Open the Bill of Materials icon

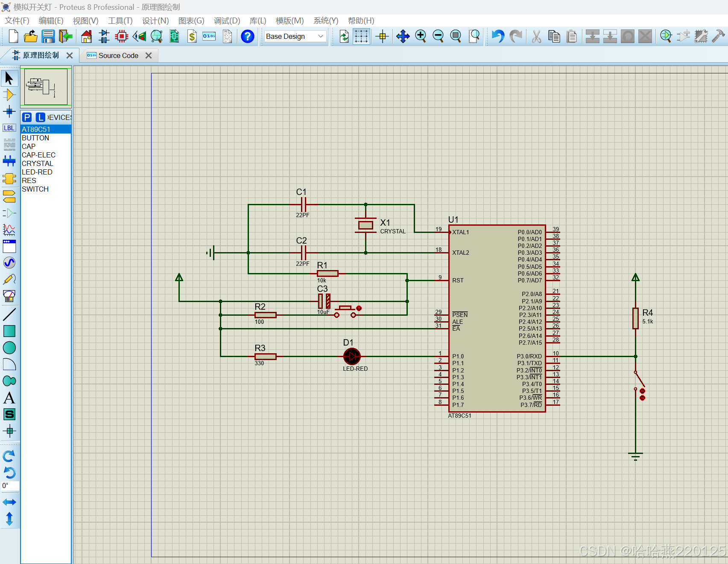pos(192,37)
